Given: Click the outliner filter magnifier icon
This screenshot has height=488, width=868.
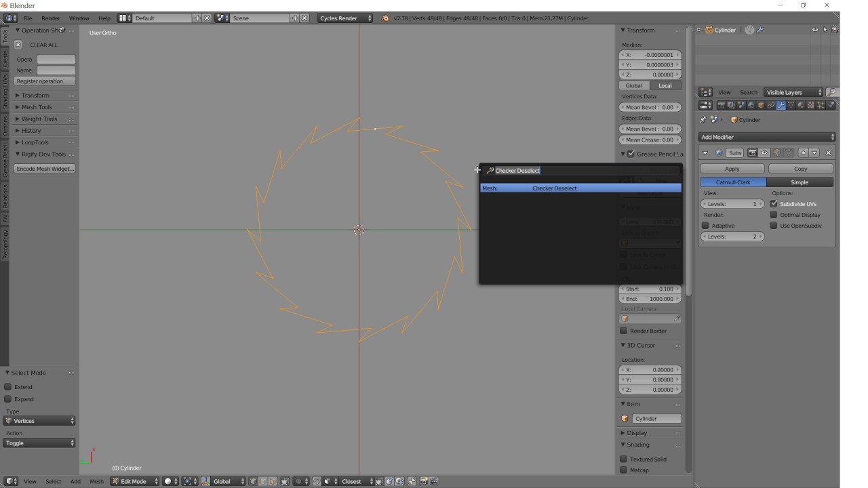Looking at the screenshot, I should (832, 92).
